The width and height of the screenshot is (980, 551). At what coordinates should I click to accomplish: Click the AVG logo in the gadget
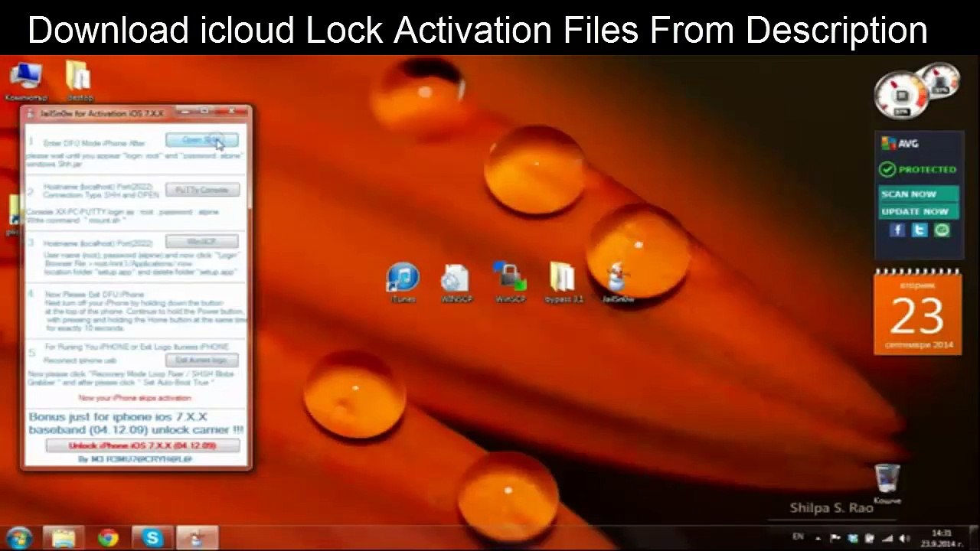pyautogui.click(x=900, y=144)
